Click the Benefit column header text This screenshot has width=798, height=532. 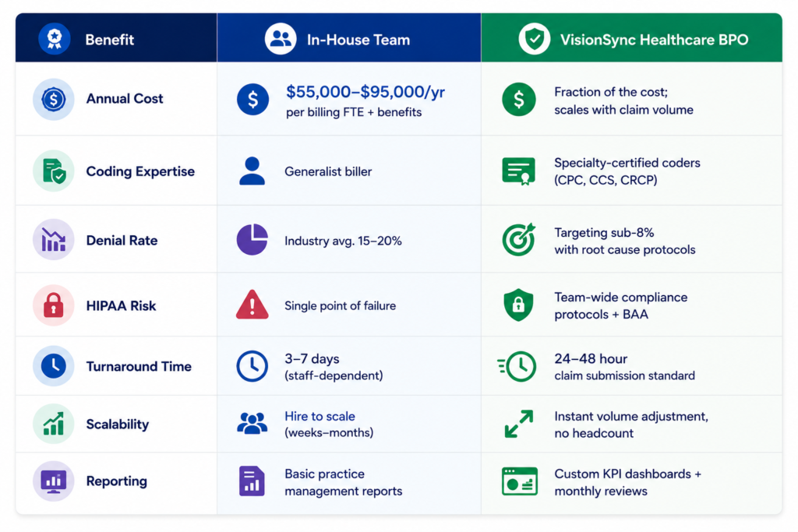tap(109, 40)
